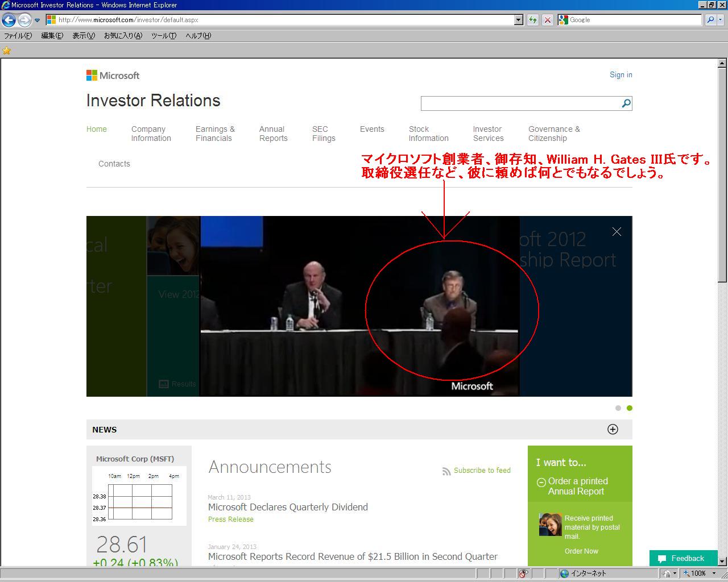Expand the NEWS section with plus icon

pyautogui.click(x=613, y=430)
